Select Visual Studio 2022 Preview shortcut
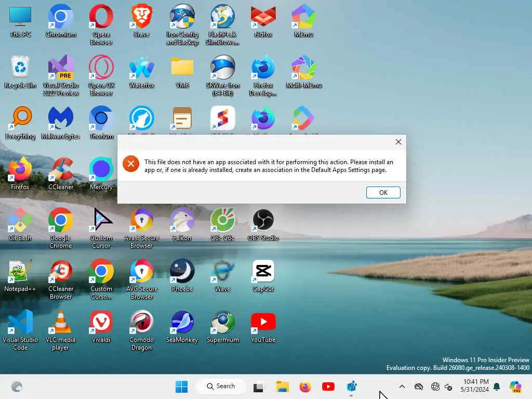This screenshot has width=532, height=399. (x=61, y=75)
